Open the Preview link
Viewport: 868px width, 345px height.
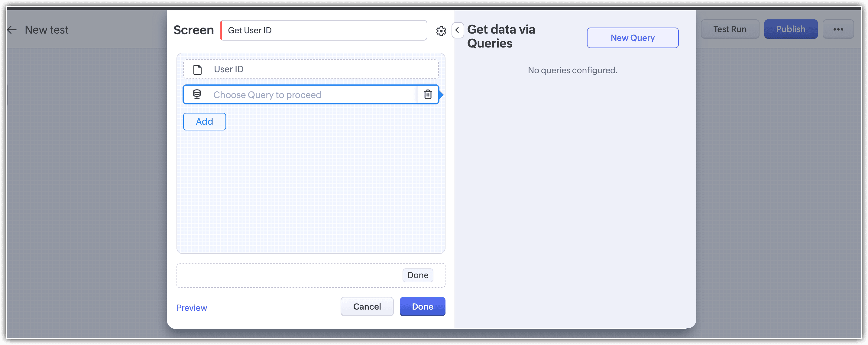coord(191,307)
